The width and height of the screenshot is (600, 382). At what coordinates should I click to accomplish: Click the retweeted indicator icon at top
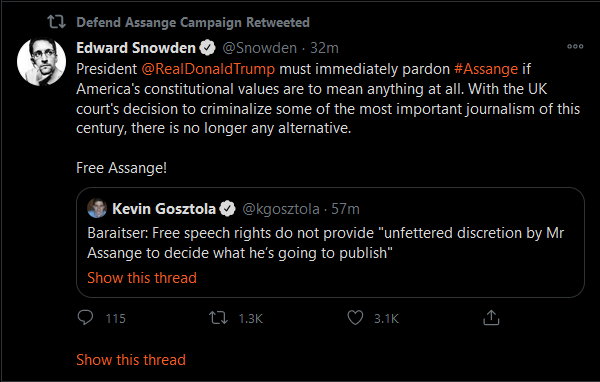click(x=57, y=22)
